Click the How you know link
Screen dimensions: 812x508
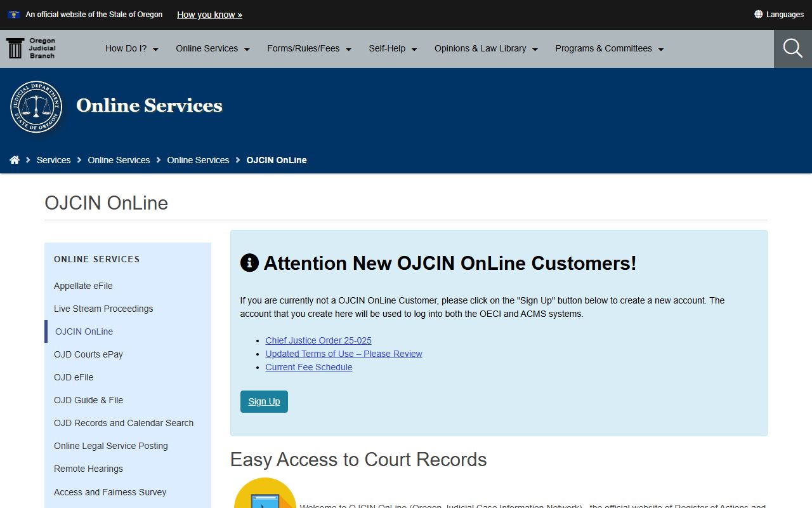coord(209,15)
